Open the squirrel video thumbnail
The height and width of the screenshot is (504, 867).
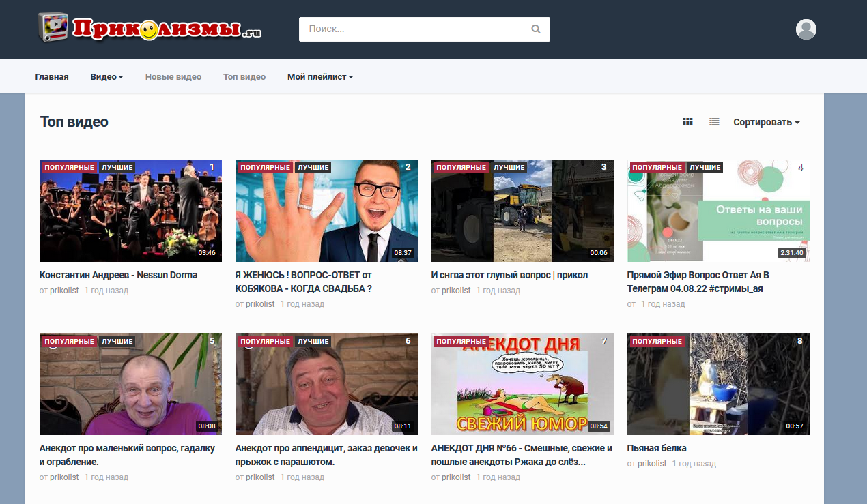coord(718,384)
